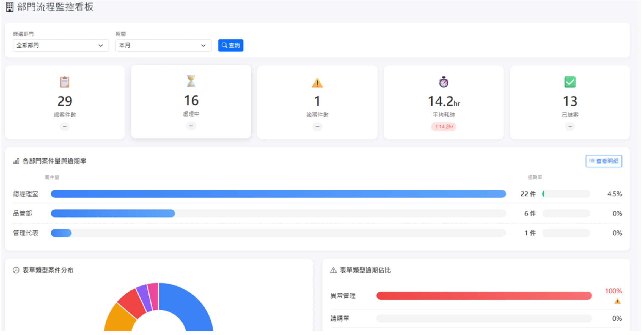Click the 請購單 overdue ratio bar

pos(484,318)
